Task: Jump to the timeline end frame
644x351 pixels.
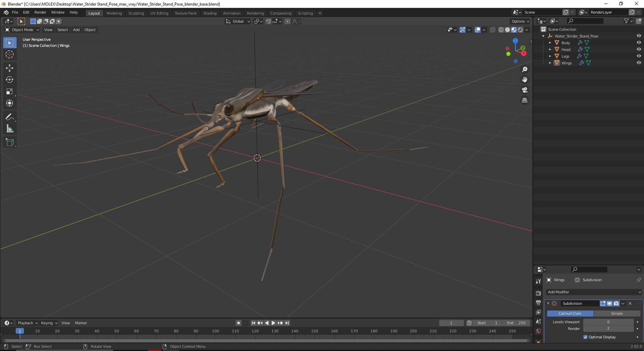Action: click(x=287, y=323)
